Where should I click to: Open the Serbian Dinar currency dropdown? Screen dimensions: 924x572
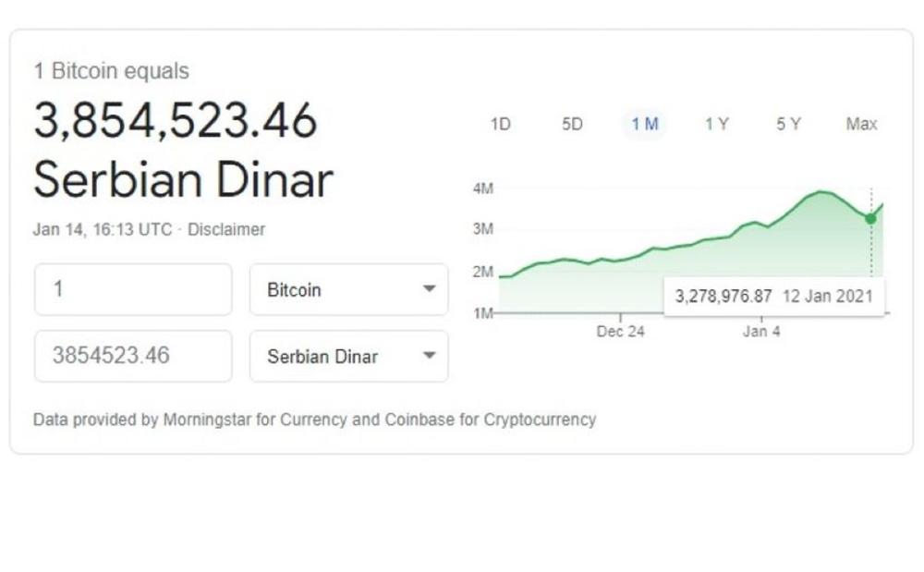pos(348,356)
